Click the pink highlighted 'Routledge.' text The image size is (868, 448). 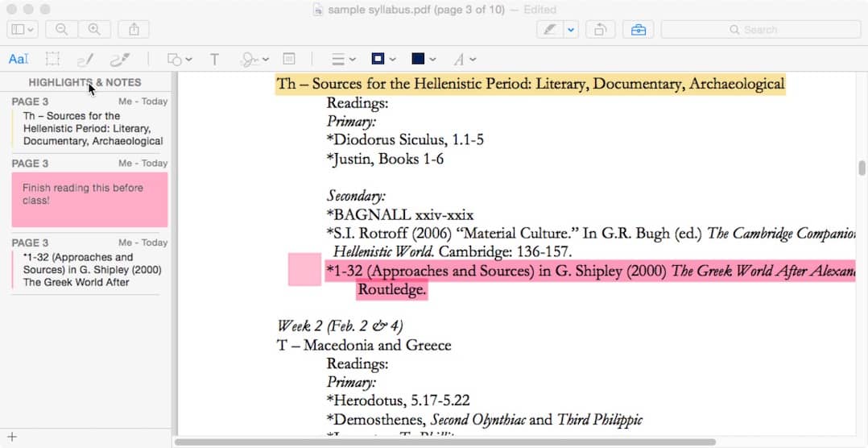[392, 289]
